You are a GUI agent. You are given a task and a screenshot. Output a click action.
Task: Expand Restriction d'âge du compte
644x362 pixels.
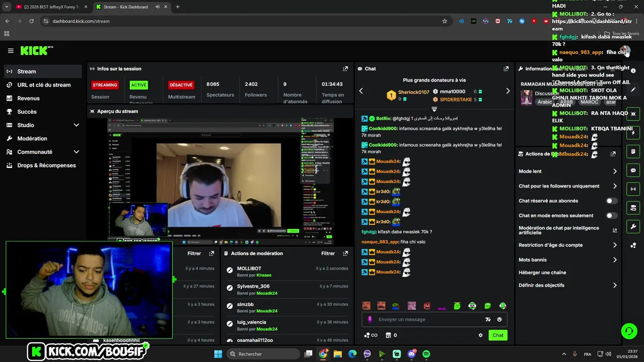[x=568, y=245]
